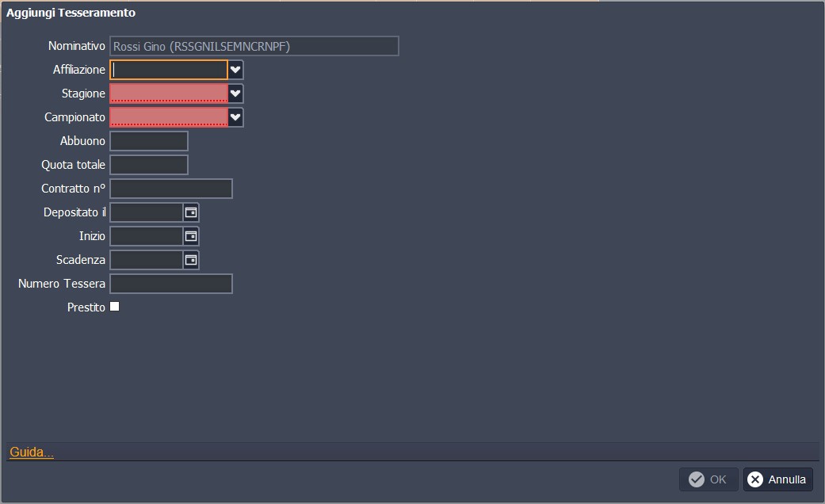
Task: Focus the red Campionato input field
Action: pyautogui.click(x=169, y=117)
